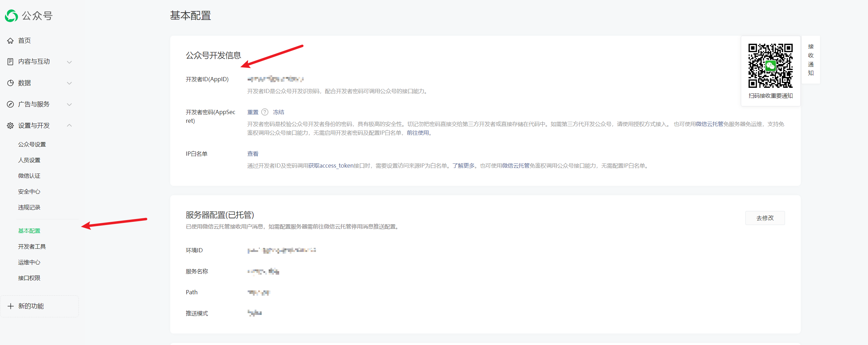Open the 数据 pie-chart icon
Screen dimensions: 868x345
tap(11, 83)
